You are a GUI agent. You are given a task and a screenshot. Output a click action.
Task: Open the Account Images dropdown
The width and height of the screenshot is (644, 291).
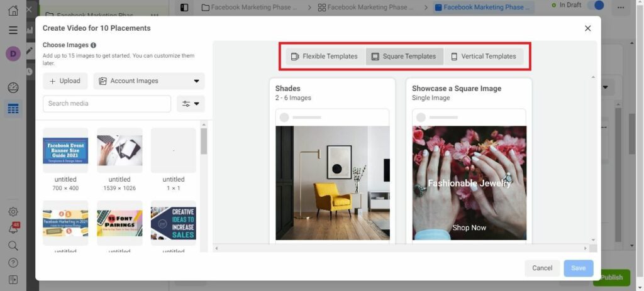tap(148, 81)
